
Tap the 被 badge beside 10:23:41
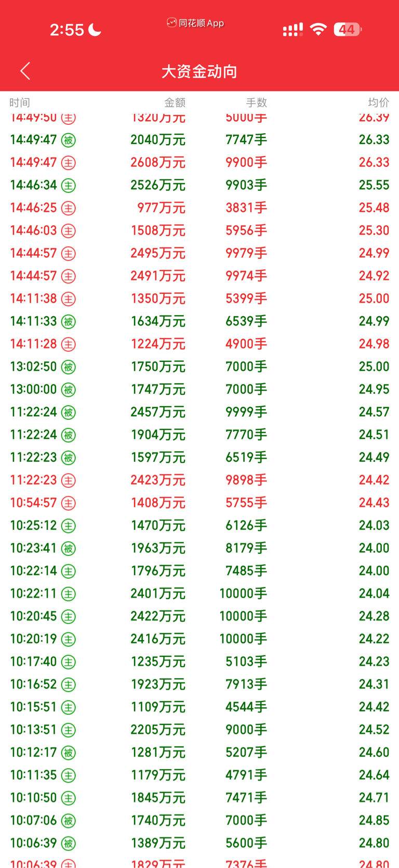point(69,548)
